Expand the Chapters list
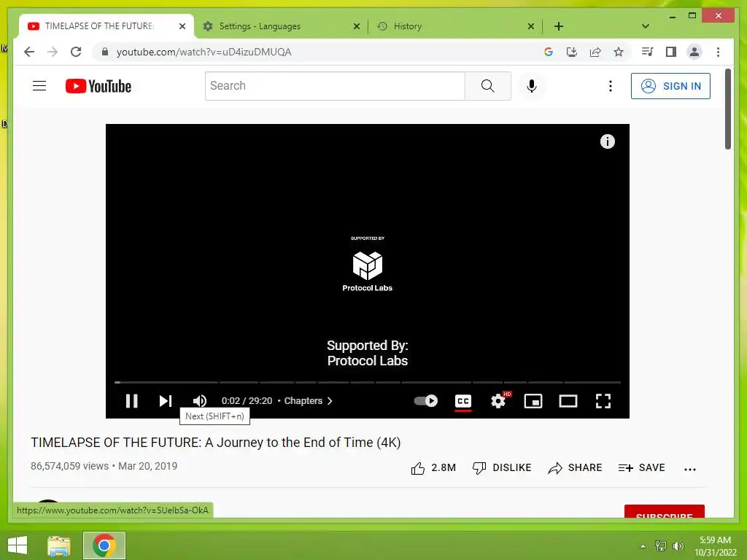 point(309,401)
